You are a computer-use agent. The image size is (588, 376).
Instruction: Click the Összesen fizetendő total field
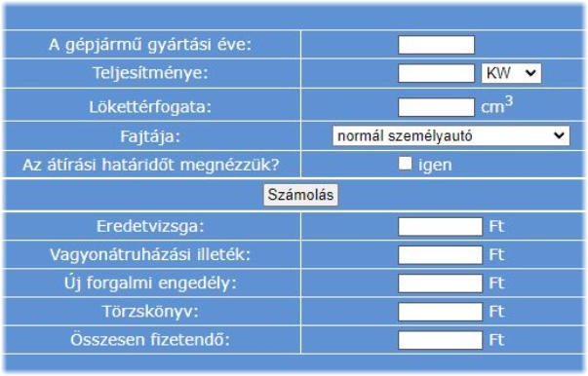tap(440, 340)
